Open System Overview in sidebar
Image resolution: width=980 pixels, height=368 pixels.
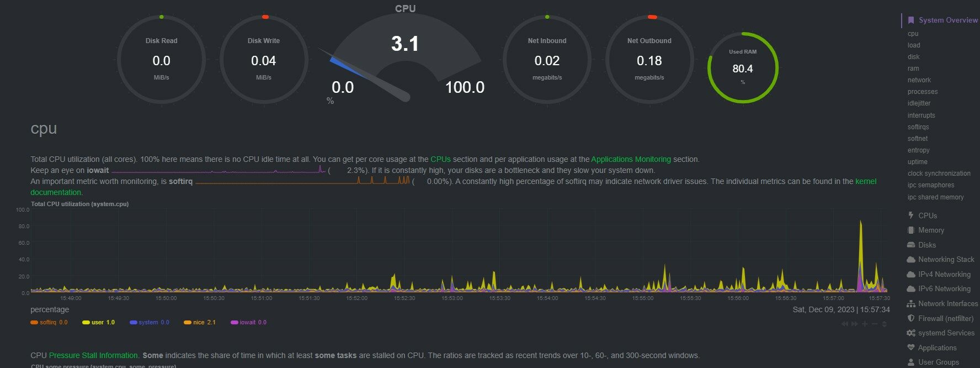[x=948, y=20]
